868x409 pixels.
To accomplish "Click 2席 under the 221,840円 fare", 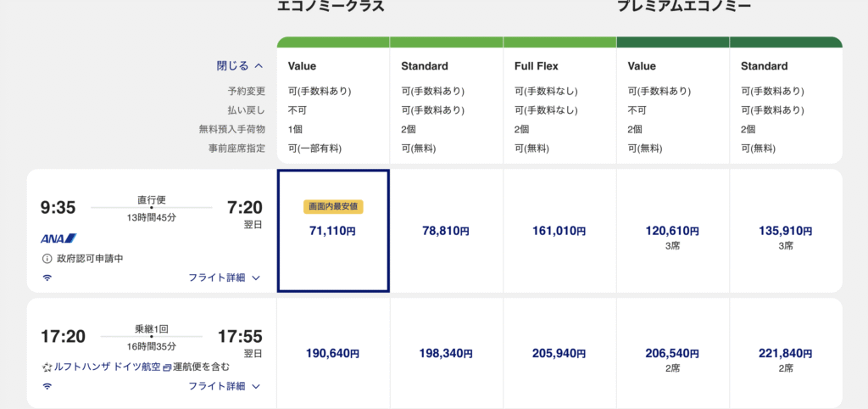I will [x=786, y=367].
